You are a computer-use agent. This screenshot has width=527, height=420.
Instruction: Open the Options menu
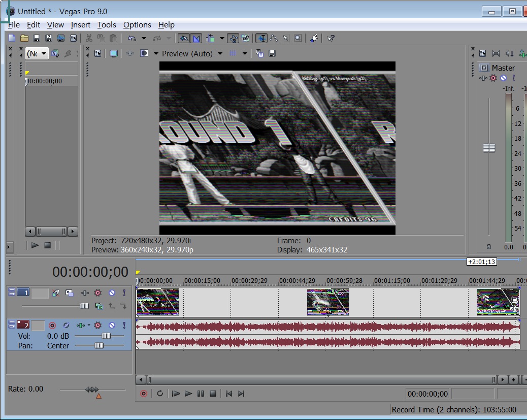click(x=137, y=25)
